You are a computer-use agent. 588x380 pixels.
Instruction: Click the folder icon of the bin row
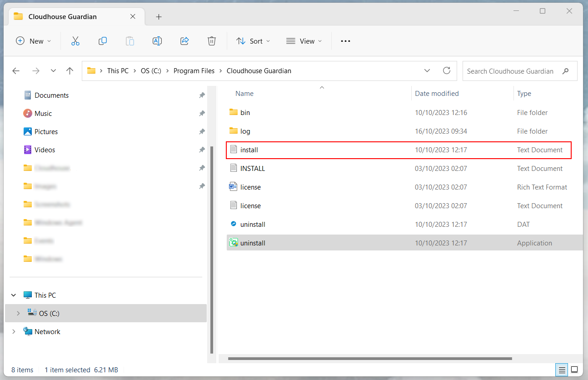point(234,112)
